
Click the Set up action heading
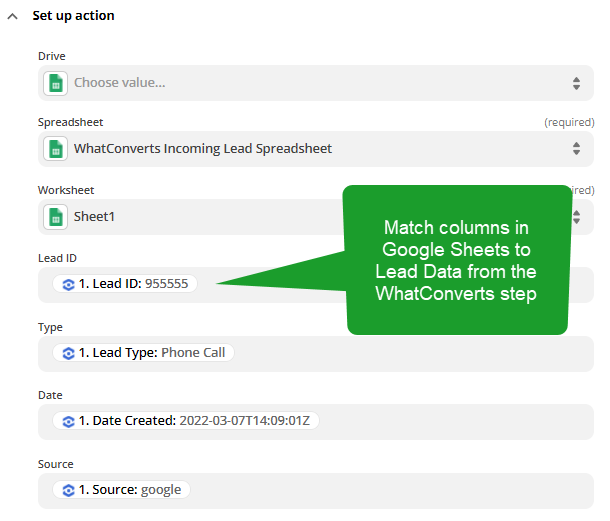tap(73, 16)
